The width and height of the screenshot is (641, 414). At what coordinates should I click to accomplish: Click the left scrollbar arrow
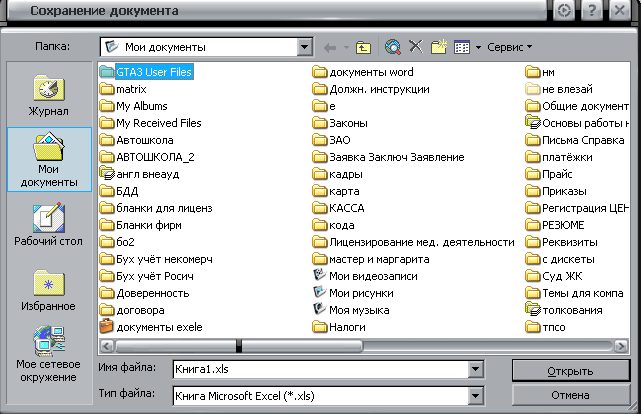107,347
